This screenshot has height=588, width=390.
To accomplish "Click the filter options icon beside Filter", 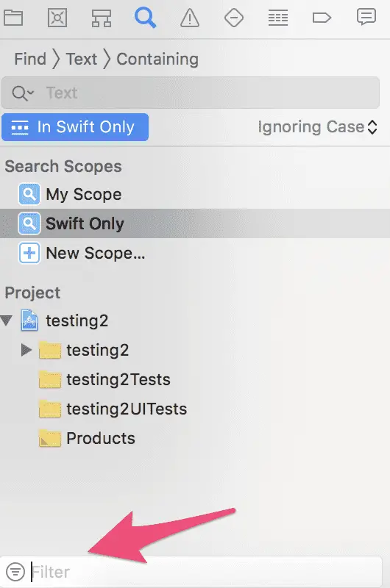I will [x=15, y=572].
